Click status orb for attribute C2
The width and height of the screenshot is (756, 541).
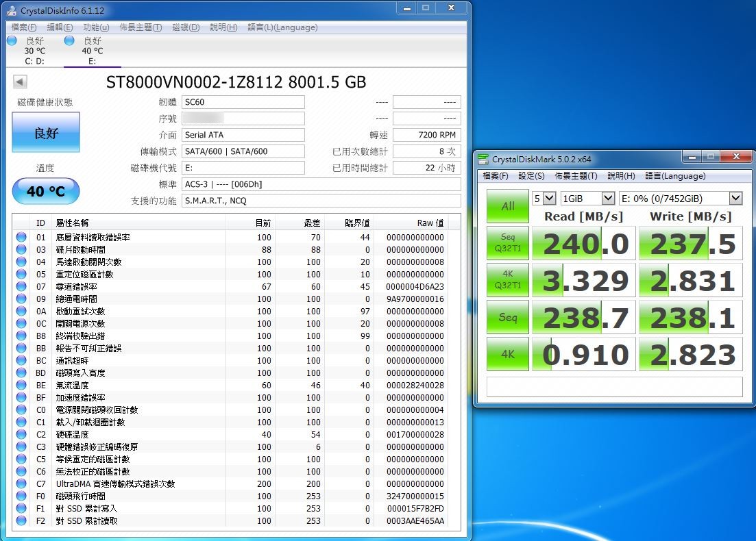point(21,435)
